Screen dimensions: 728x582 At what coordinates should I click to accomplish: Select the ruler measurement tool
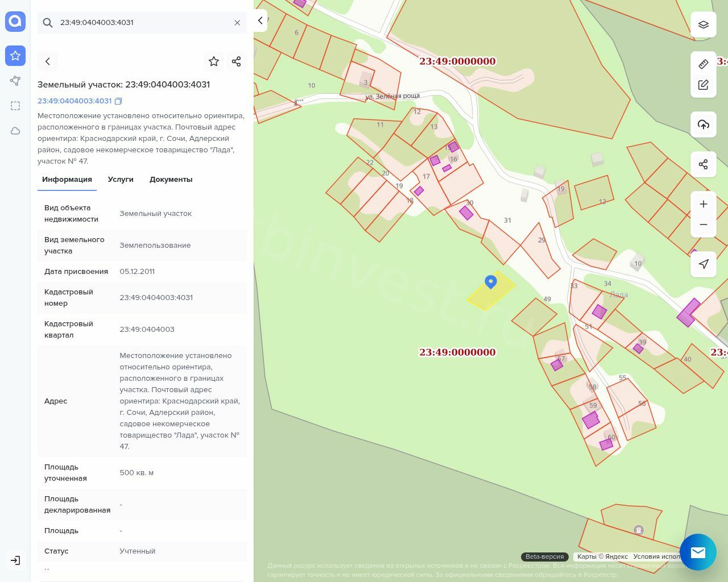point(704,64)
